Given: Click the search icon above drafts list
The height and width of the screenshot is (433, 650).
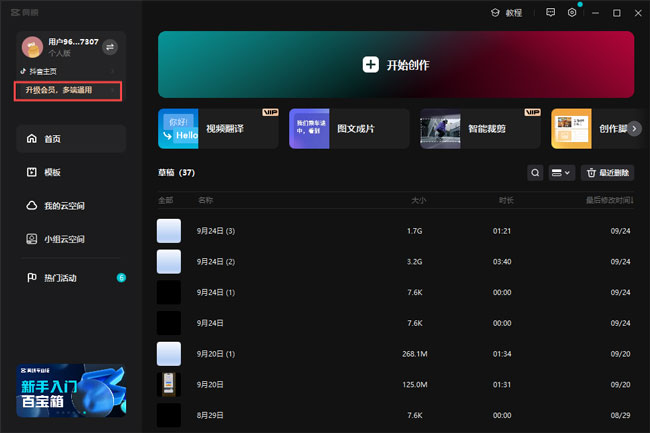Looking at the screenshot, I should click(x=536, y=173).
